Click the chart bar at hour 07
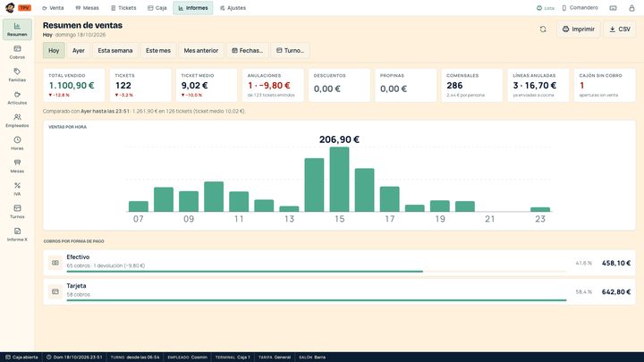The width and height of the screenshot is (644, 362). pos(139,206)
